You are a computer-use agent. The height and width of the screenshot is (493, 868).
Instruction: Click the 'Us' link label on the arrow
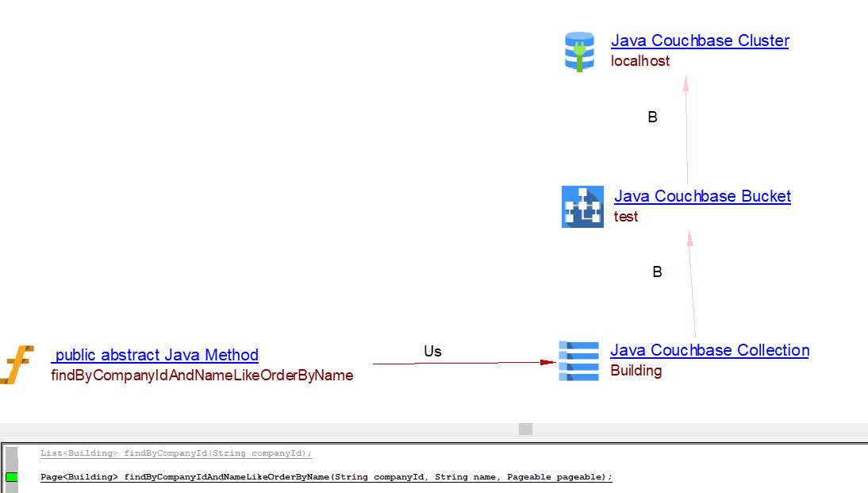tap(432, 351)
